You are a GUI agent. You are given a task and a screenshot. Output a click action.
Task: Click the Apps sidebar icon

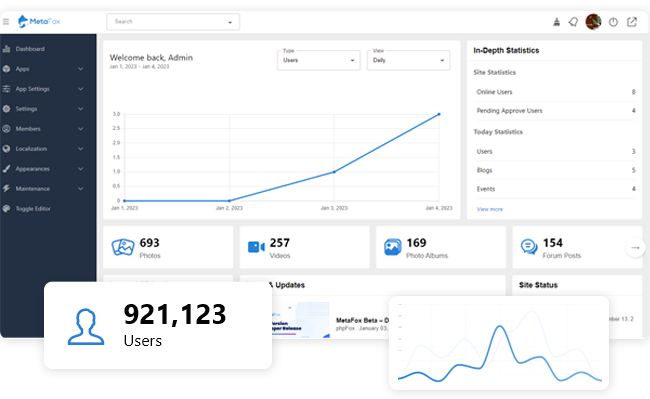coord(6,69)
